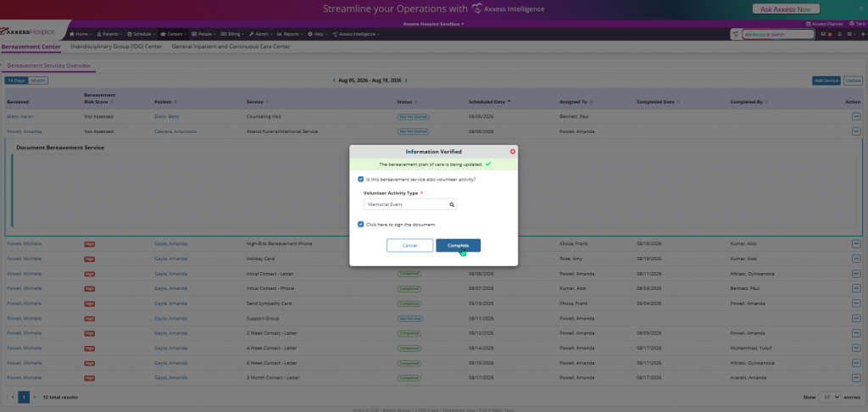Image resolution: width=868 pixels, height=412 pixels.
Task: Open action menu for 3 Month Contact - Letter row
Action: click(856, 378)
